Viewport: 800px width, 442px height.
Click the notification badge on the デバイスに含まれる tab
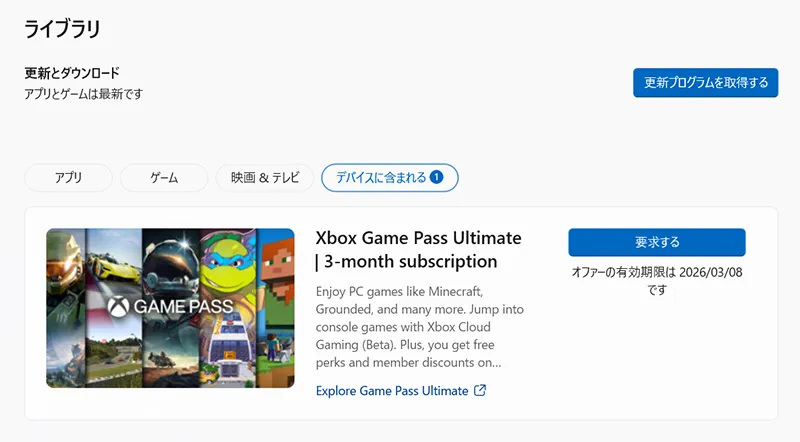point(436,178)
